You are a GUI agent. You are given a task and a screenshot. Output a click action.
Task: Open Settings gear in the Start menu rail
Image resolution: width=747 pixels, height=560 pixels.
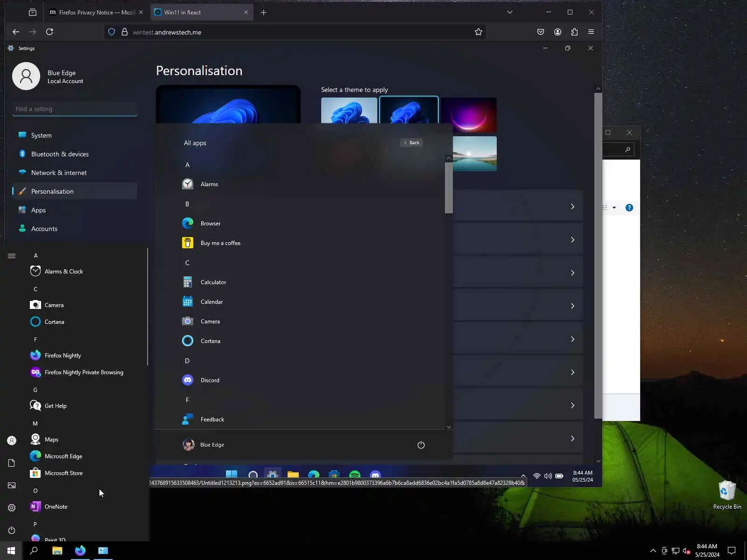point(12,508)
